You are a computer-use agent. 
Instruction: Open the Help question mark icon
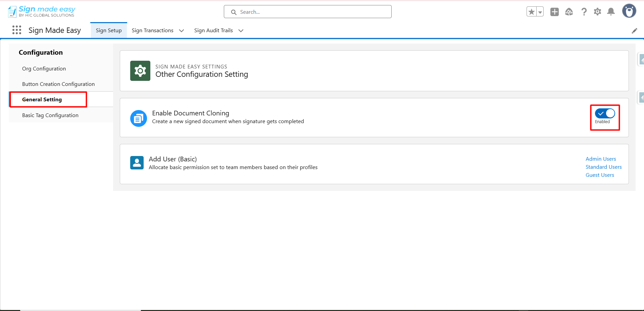(584, 12)
